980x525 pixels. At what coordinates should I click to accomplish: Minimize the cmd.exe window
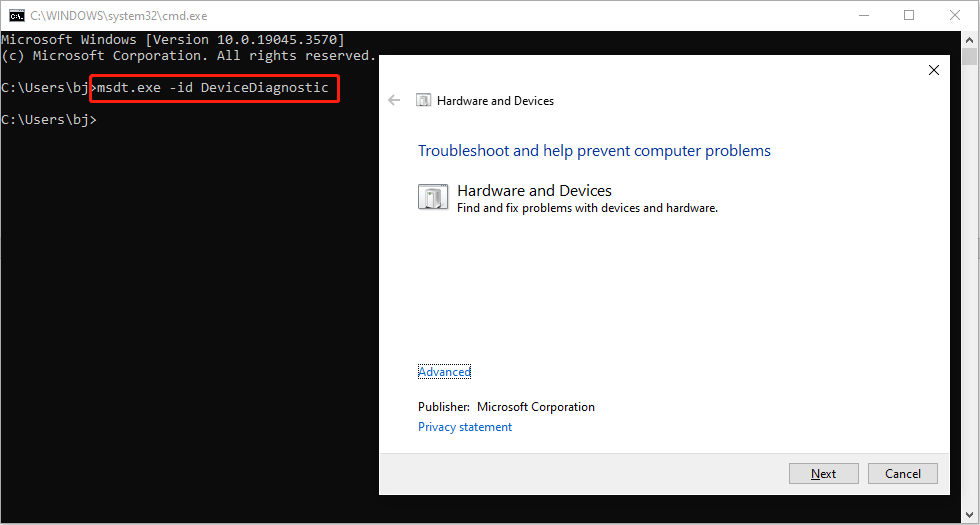864,16
